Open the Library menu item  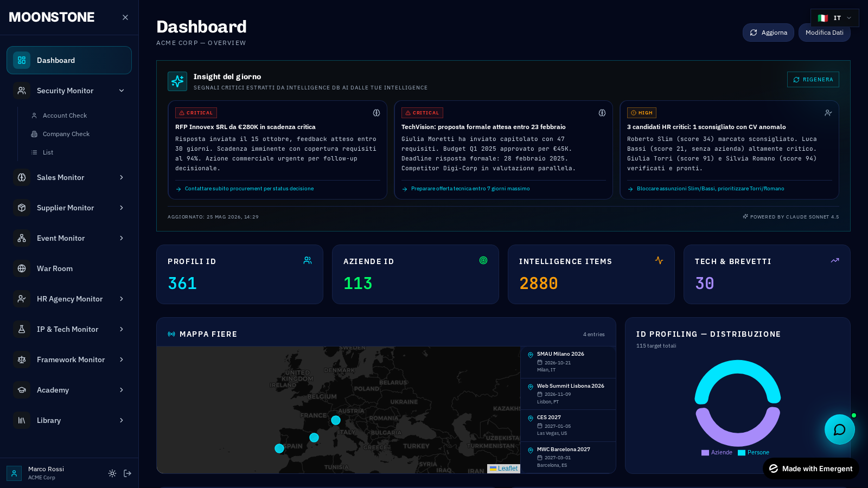tap(69, 420)
